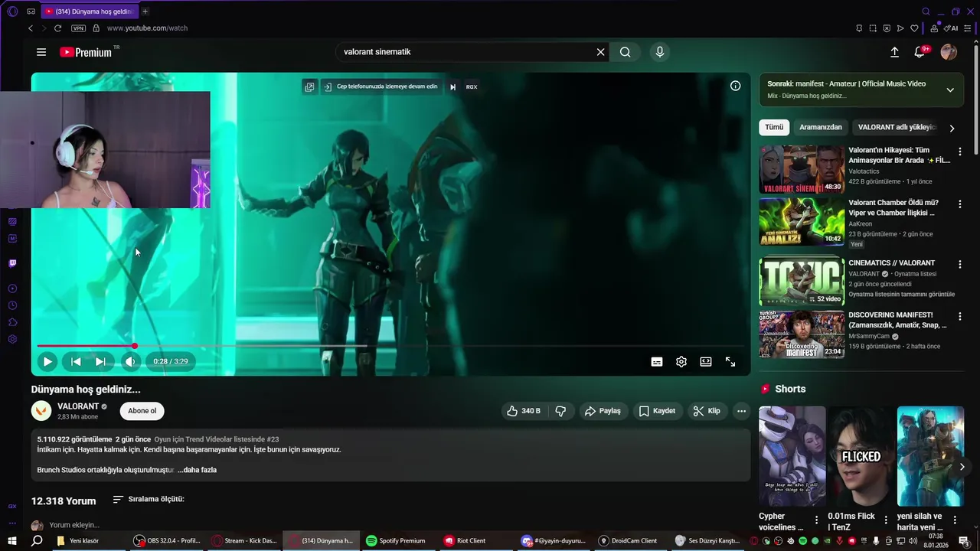The width and height of the screenshot is (980, 551).
Task: Toggle the browser ad blocker shield
Action: pos(887,28)
